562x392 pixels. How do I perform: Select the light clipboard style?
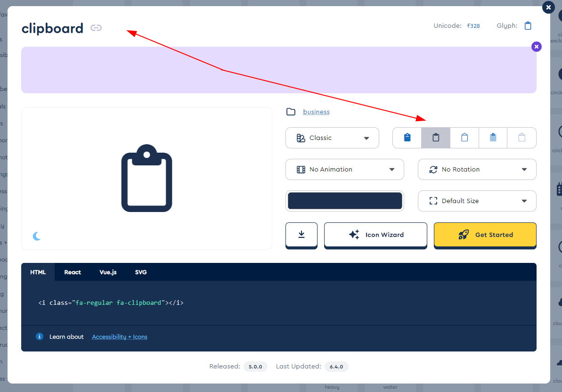(464, 138)
